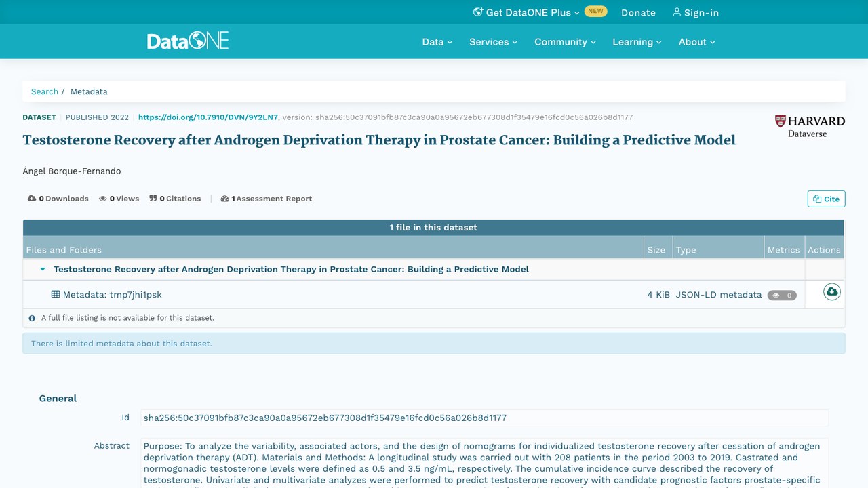Image resolution: width=868 pixels, height=488 pixels.
Task: Click author name Ángel Borque-Fernando
Action: coord(72,171)
